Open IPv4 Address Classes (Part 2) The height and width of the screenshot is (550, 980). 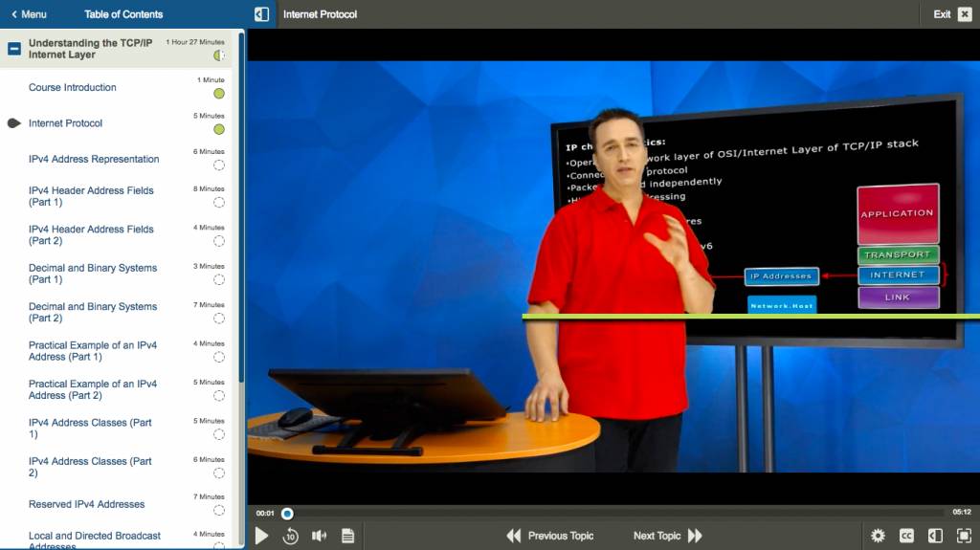pyautogui.click(x=91, y=467)
